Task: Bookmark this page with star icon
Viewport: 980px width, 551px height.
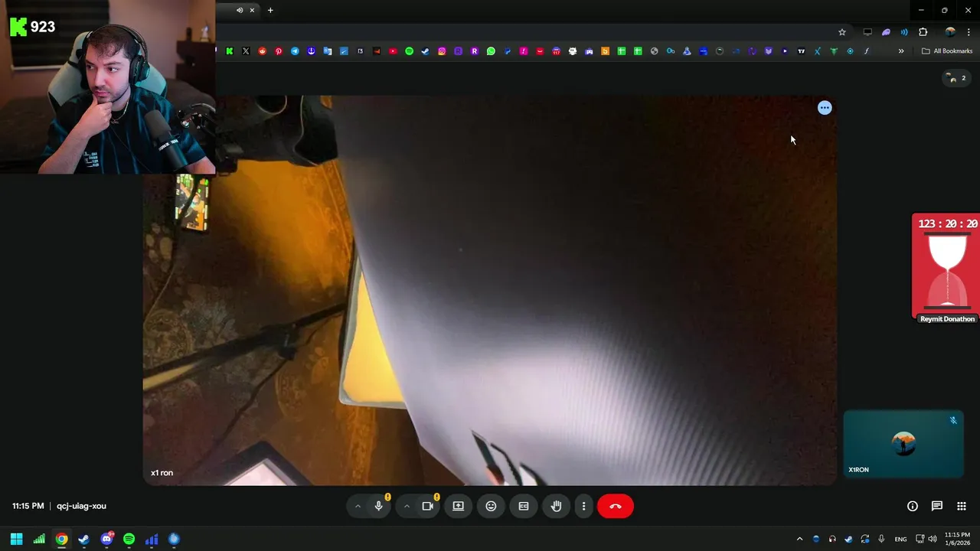Action: [x=842, y=32]
